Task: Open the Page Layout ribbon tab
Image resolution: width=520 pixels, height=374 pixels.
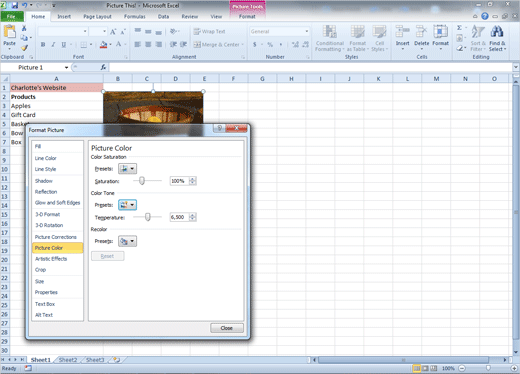Action: 97,16
